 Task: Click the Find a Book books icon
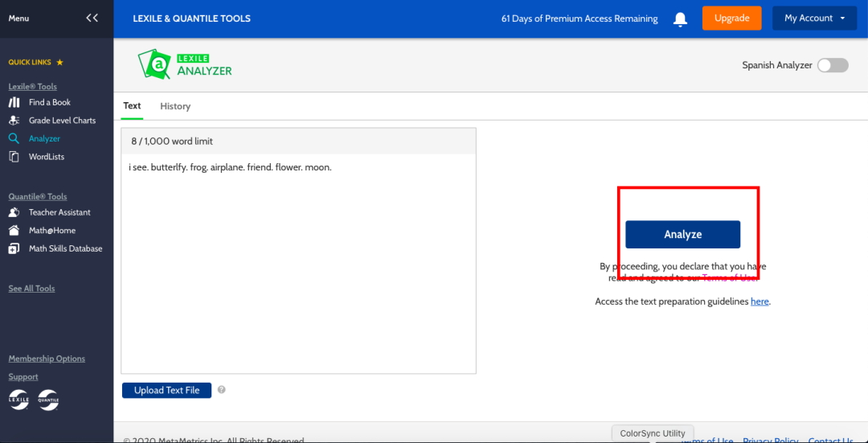click(14, 102)
